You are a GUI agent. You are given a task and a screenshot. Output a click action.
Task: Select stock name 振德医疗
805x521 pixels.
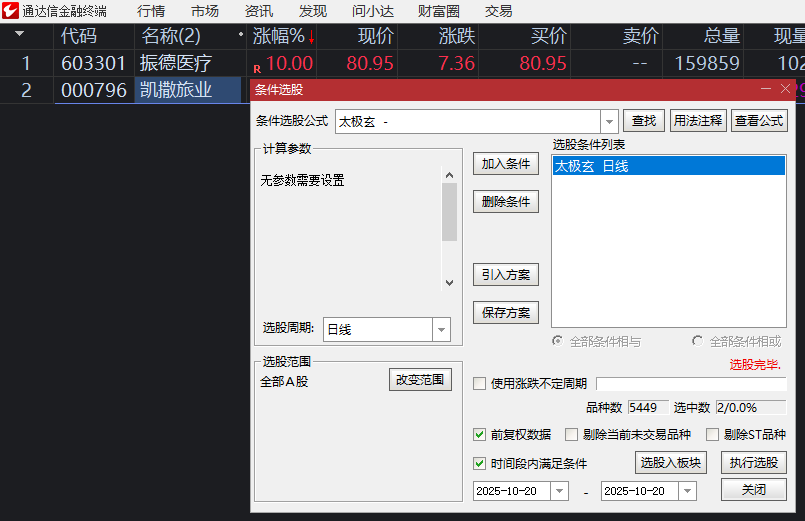tap(176, 63)
